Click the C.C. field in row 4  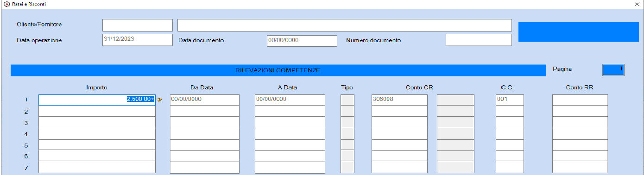510,133
